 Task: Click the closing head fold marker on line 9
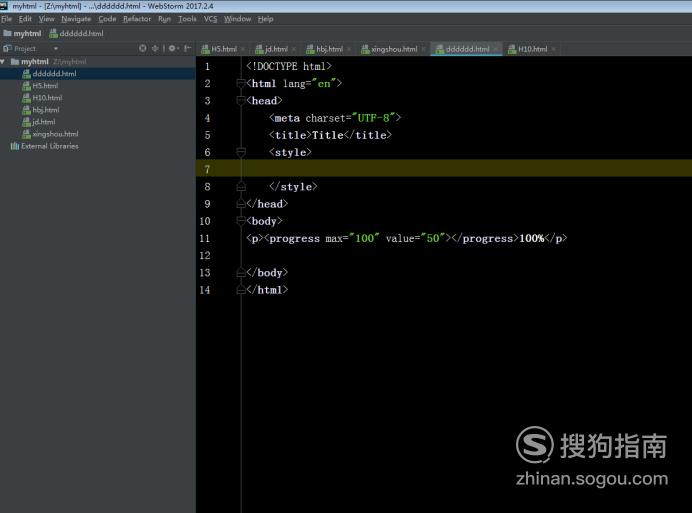241,204
